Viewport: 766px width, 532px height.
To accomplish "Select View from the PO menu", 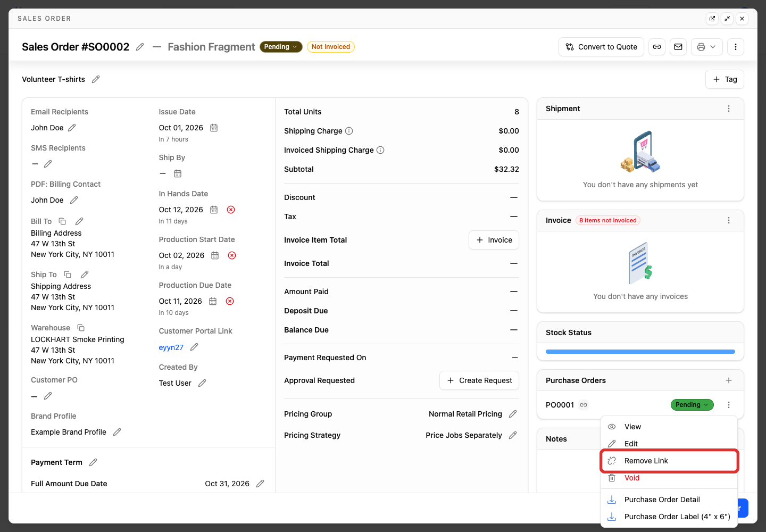I will (x=669, y=427).
